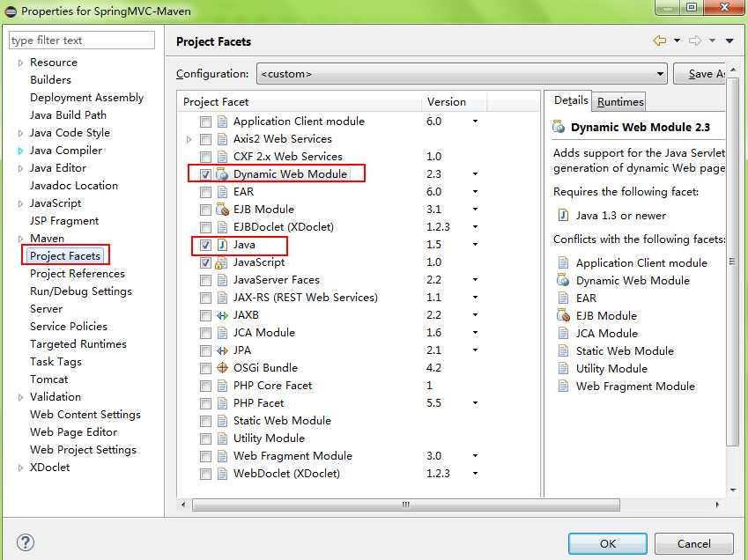Click the Java 1.3 or newer requirement icon

pos(563,215)
